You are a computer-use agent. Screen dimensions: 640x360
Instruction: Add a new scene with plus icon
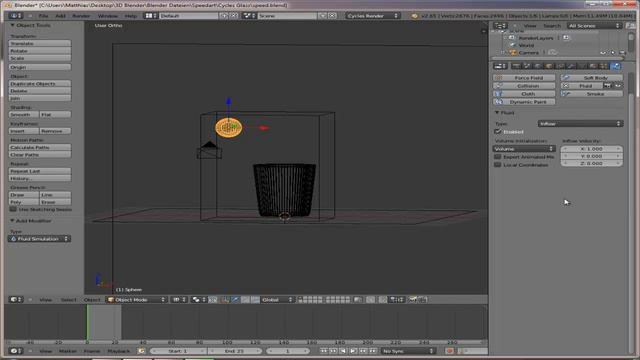(x=324, y=16)
